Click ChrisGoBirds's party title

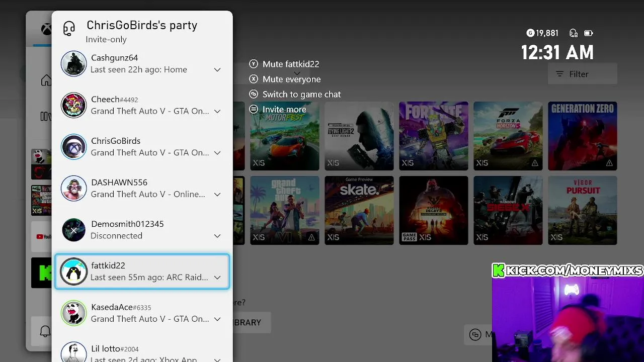coord(142,26)
